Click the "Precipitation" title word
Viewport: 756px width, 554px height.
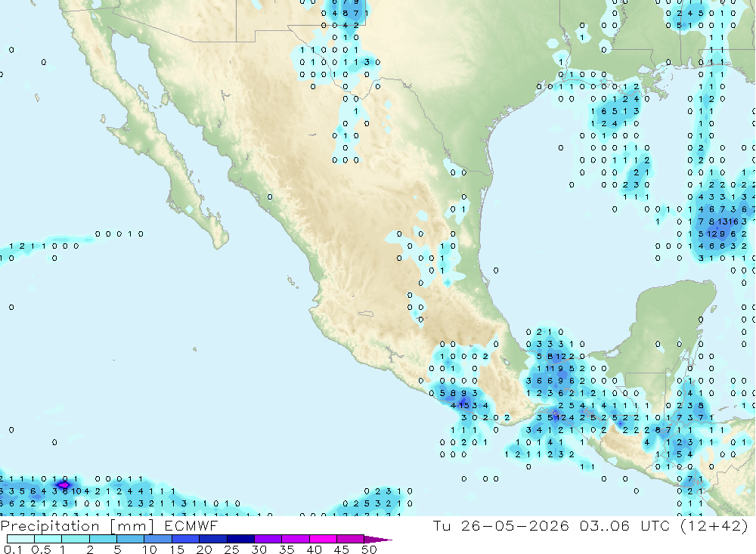50,526
